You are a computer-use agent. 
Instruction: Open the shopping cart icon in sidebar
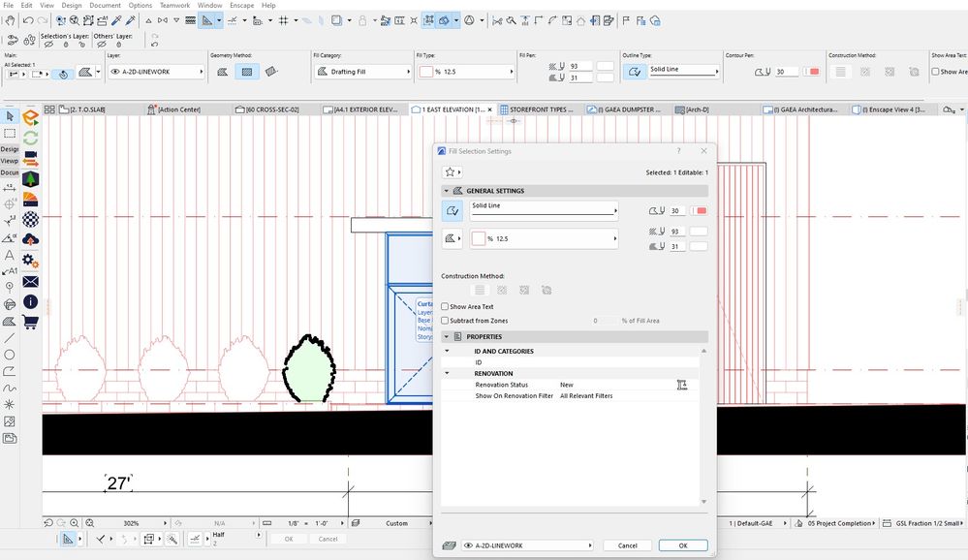(30, 322)
